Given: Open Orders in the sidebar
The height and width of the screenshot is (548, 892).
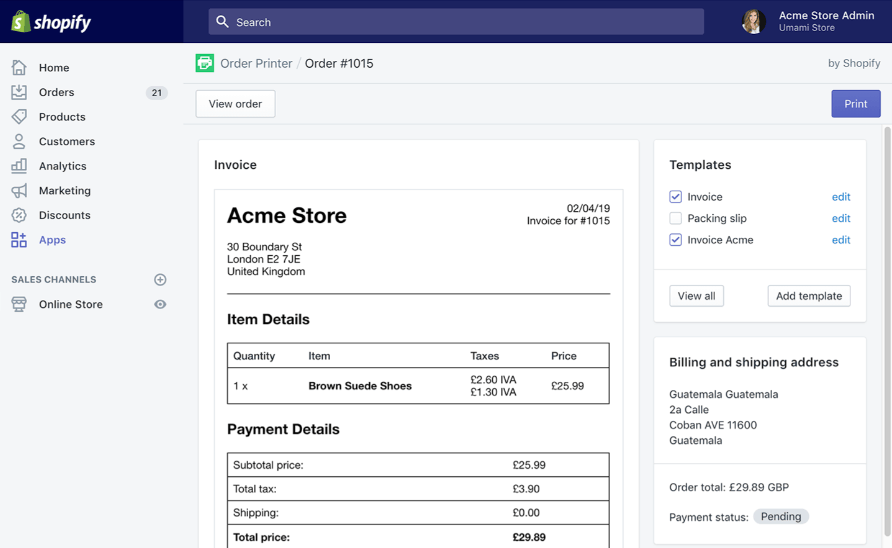Looking at the screenshot, I should pos(56,92).
